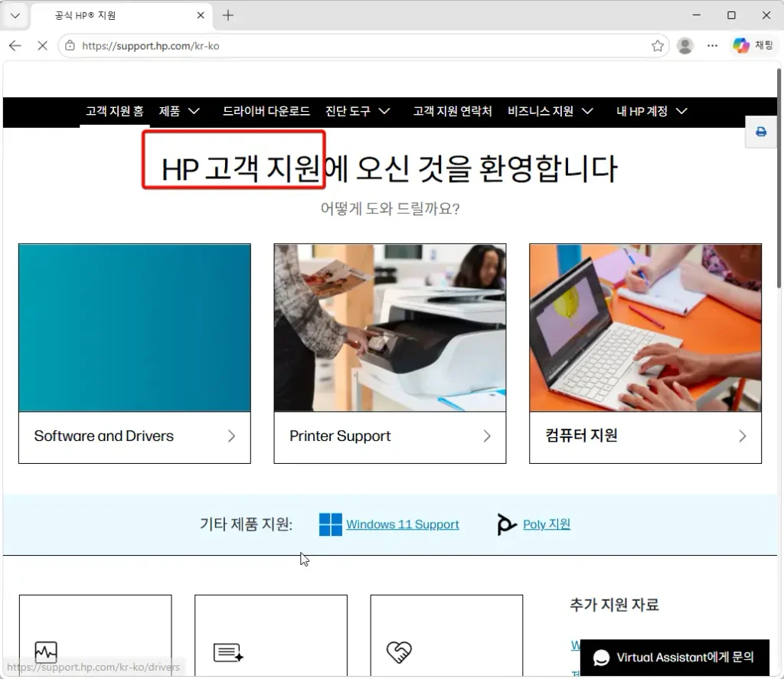
Task: Open the 제품 menu label
Action: 169,111
